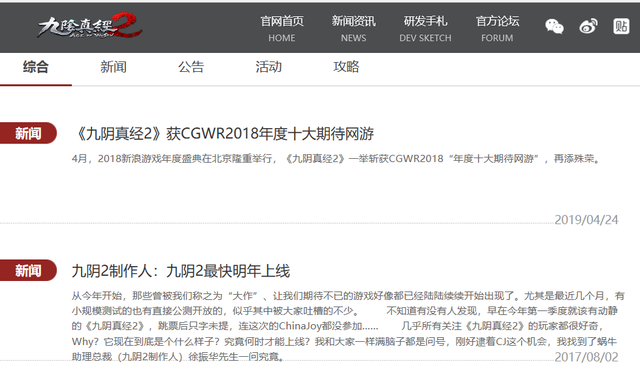This screenshot has width=640, height=381.
Task: Open the Weibo icon in header
Action: pos(588,27)
